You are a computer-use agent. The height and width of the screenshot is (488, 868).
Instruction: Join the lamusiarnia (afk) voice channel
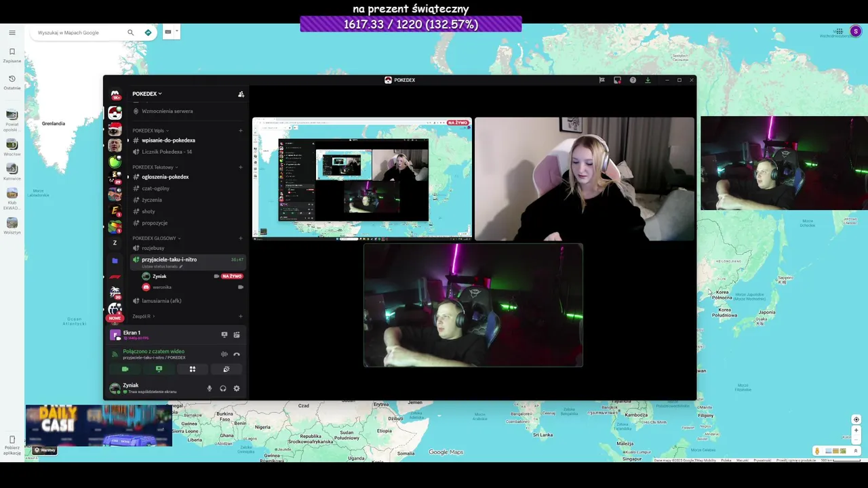tap(187, 301)
